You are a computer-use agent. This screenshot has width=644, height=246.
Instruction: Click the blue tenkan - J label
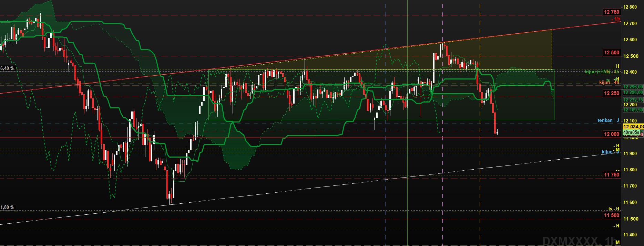pyautogui.click(x=608, y=120)
